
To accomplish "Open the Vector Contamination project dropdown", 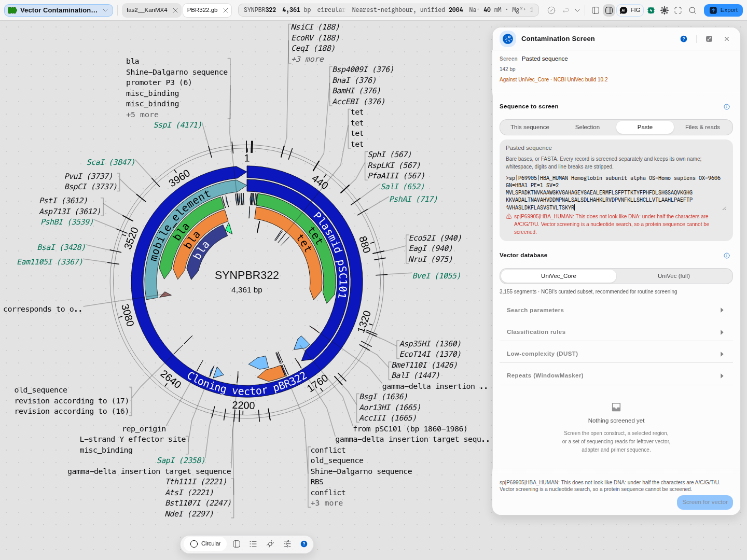I will [59, 10].
